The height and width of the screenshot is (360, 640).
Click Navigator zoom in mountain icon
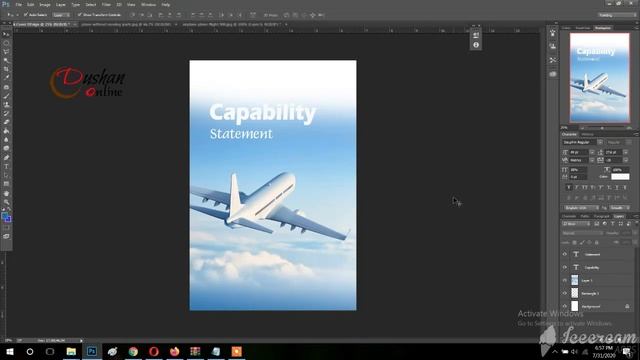629,128
